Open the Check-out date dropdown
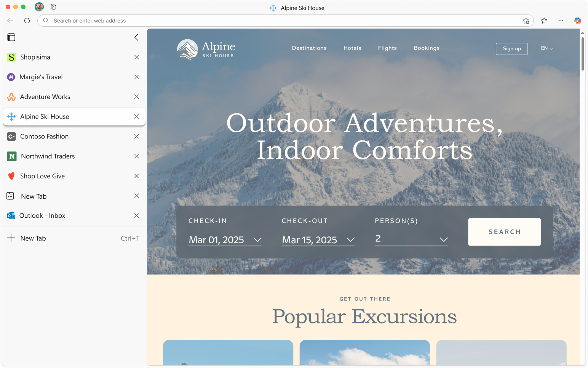 point(318,240)
